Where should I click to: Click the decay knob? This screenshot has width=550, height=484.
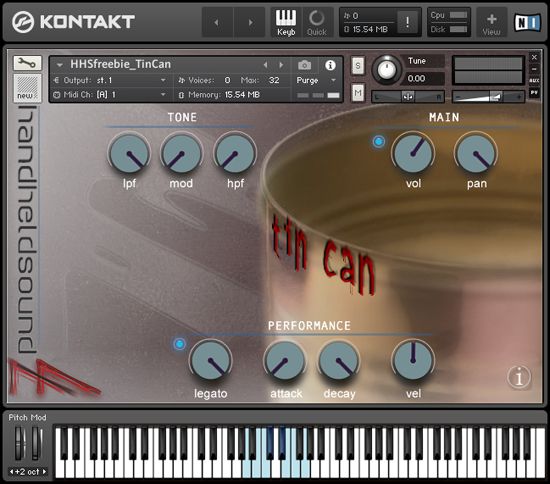coord(339,361)
